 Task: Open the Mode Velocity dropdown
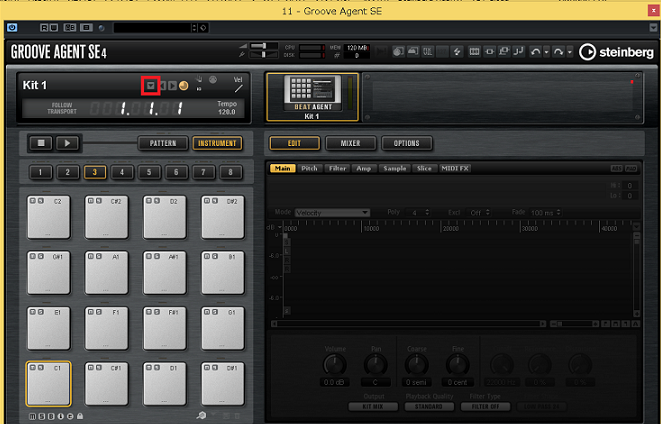(x=332, y=212)
